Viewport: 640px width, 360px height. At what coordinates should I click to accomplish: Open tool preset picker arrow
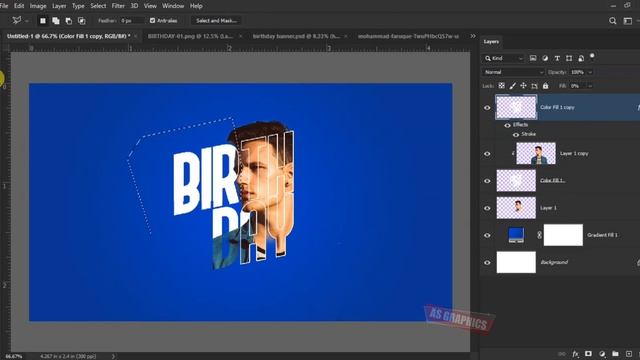[27, 21]
